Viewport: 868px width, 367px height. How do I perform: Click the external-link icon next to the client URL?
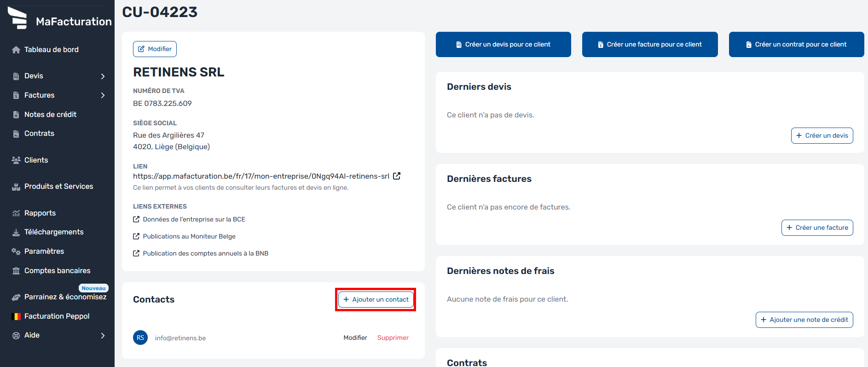tap(397, 176)
